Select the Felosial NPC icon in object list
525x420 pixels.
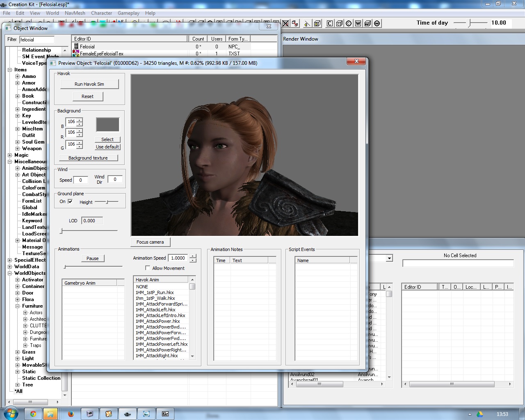click(76, 47)
